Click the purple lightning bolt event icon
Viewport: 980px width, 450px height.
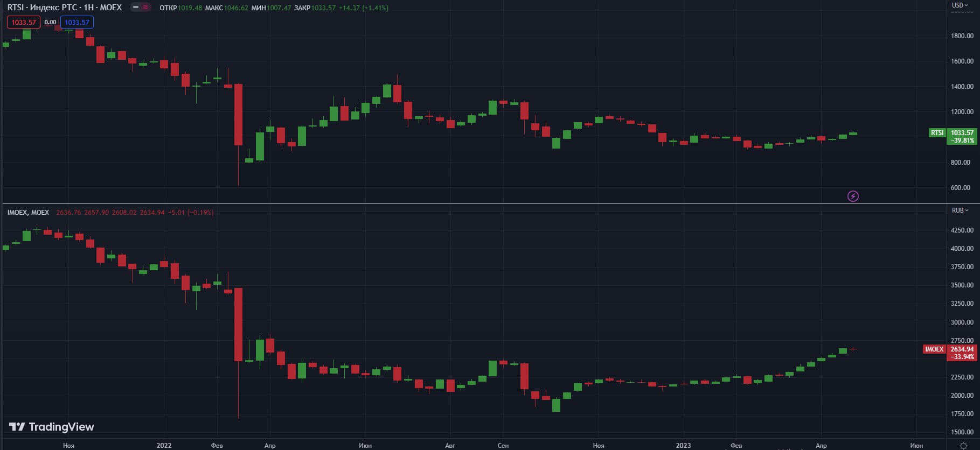coord(853,196)
